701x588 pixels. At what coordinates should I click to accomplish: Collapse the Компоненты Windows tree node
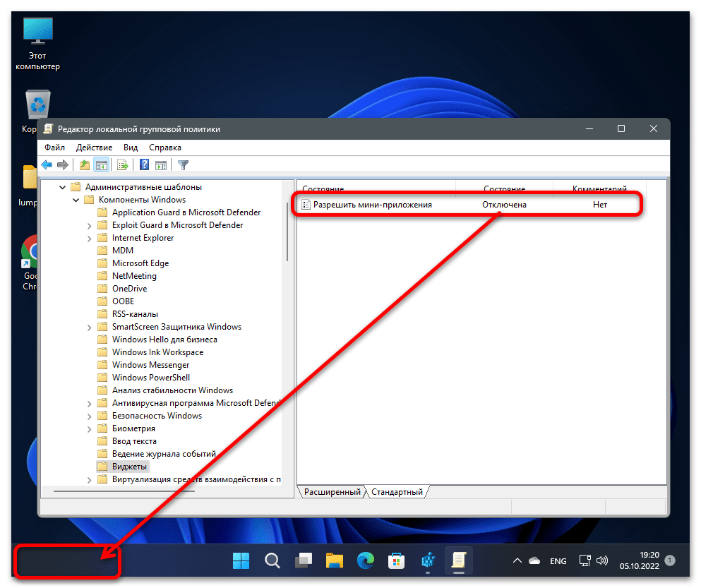point(76,200)
